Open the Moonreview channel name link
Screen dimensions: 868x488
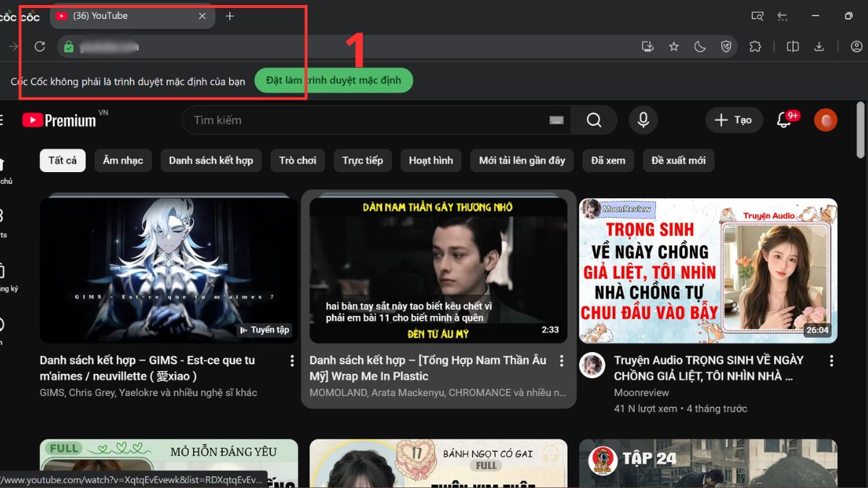642,393
